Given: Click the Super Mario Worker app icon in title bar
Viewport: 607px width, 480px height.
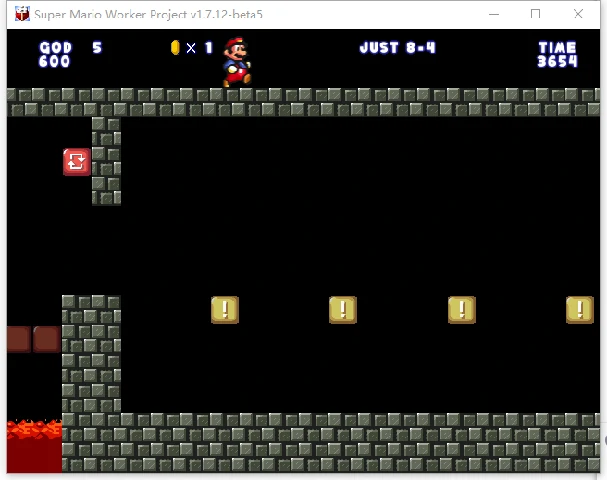Looking at the screenshot, I should click(22, 14).
